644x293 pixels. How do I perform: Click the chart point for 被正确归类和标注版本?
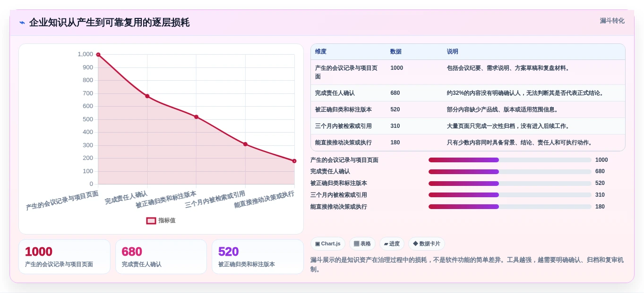(x=196, y=117)
